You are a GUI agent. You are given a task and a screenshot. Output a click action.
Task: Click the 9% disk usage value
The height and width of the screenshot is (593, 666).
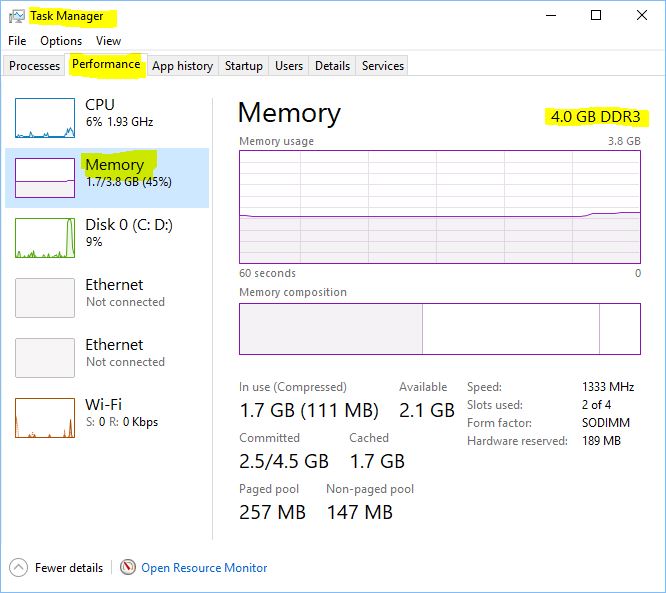point(94,242)
